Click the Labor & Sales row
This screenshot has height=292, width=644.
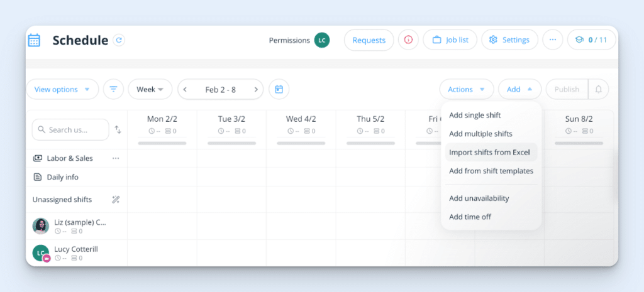coord(76,158)
